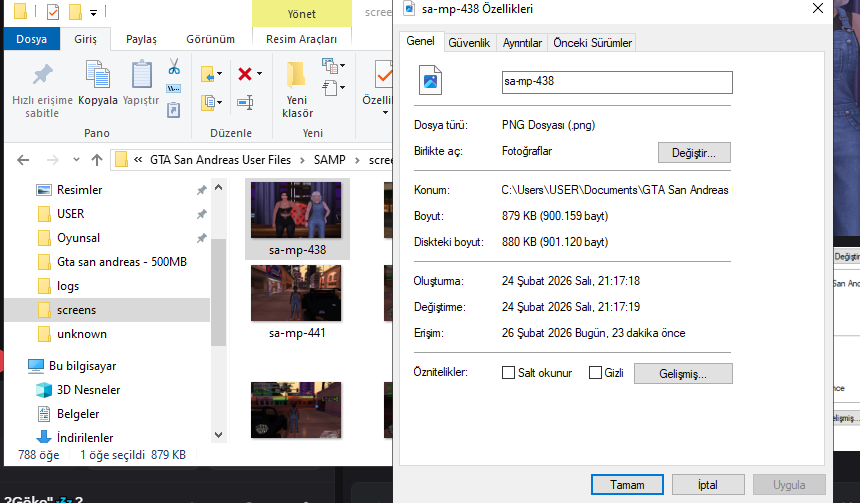This screenshot has height=503, width=860.
Task: Go back with the left arrow
Action: click(x=23, y=160)
